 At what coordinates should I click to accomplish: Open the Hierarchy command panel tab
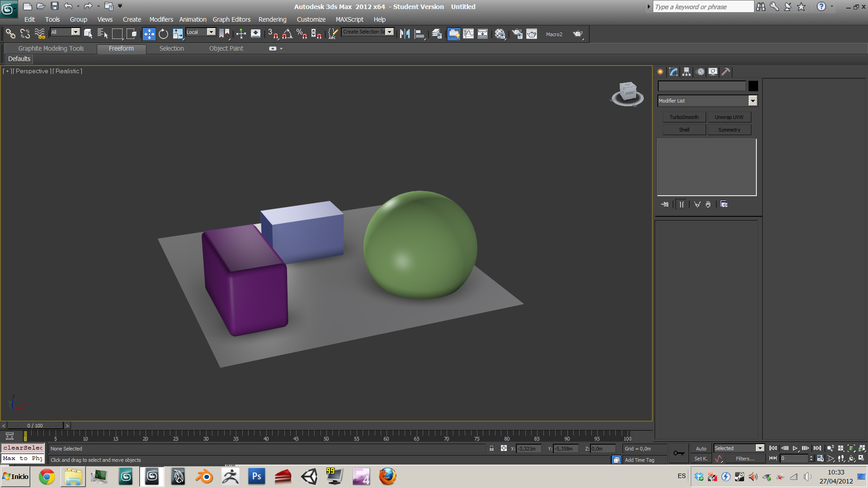click(x=686, y=72)
